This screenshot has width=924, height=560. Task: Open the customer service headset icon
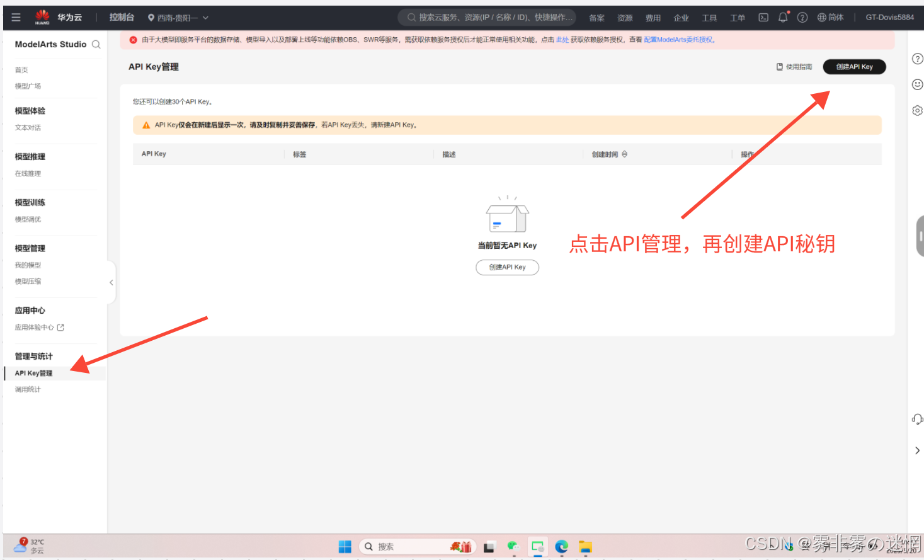click(x=918, y=420)
